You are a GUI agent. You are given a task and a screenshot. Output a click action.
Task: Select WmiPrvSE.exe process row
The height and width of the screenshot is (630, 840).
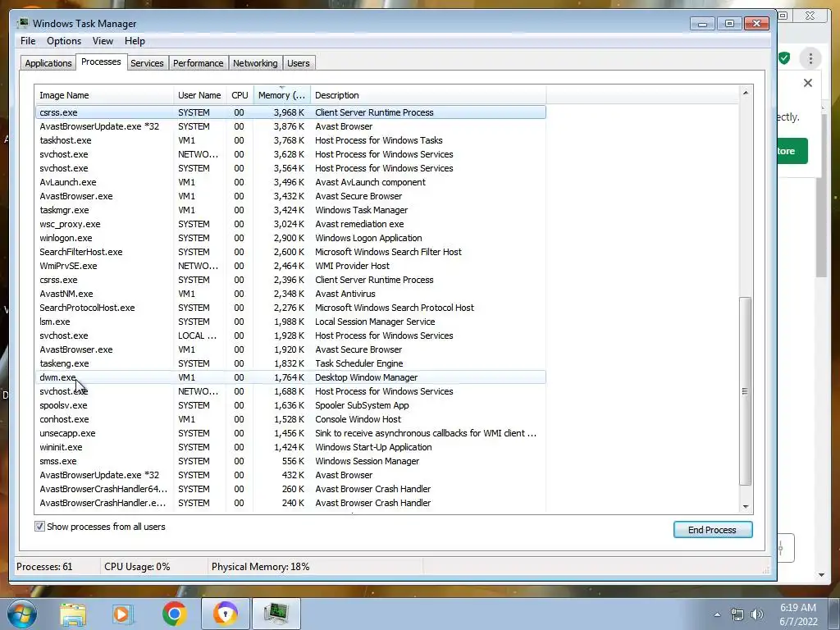(x=290, y=266)
